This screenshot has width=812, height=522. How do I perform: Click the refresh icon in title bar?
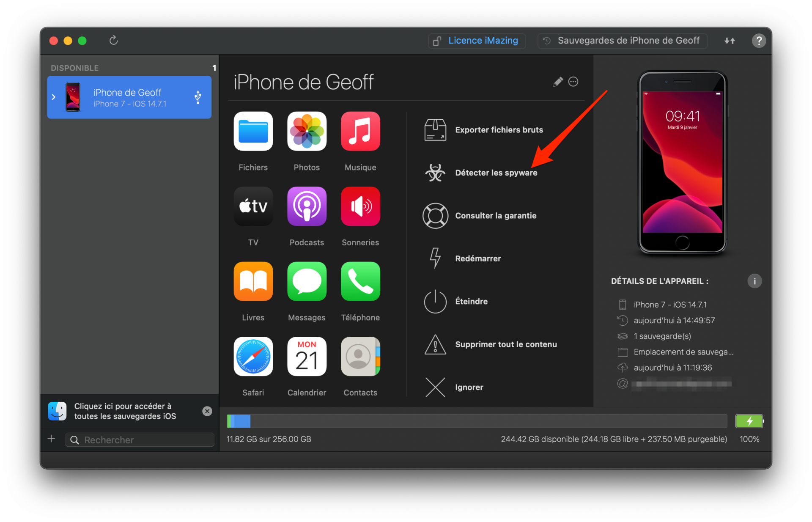(x=113, y=40)
